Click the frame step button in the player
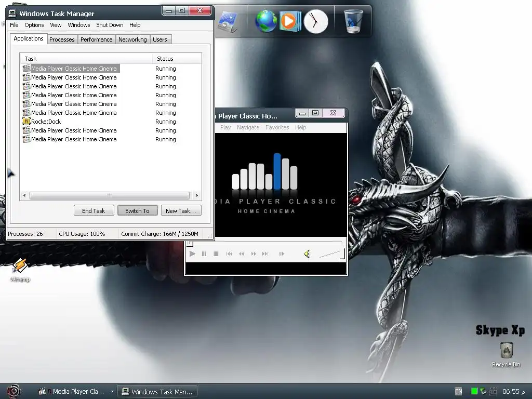532x399 pixels. 282,254
